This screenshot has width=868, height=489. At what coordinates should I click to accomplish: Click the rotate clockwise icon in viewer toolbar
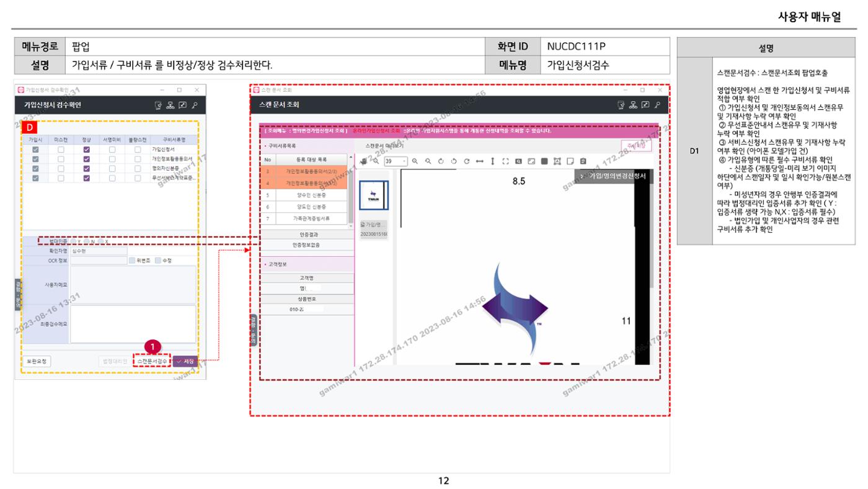pyautogui.click(x=466, y=161)
